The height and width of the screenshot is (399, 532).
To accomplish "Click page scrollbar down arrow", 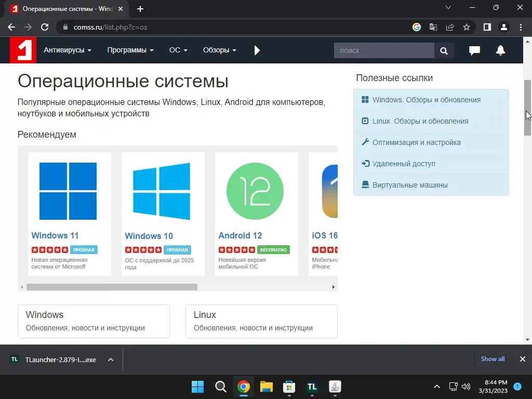I will coord(527,340).
